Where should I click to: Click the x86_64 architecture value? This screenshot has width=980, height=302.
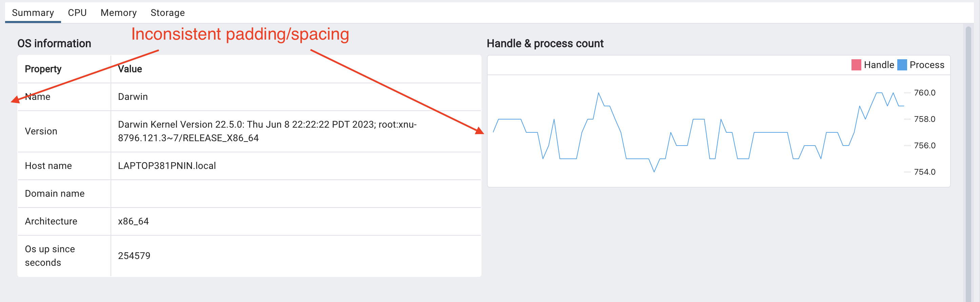tap(133, 221)
